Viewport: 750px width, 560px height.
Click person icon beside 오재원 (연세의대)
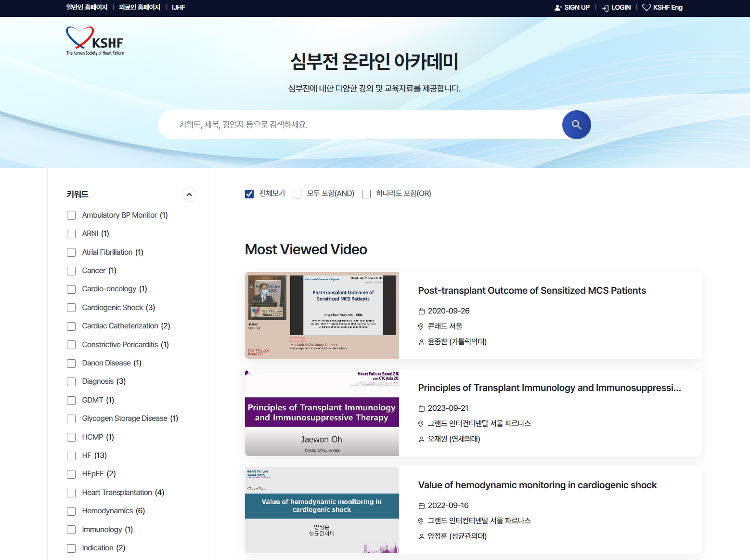click(x=422, y=439)
